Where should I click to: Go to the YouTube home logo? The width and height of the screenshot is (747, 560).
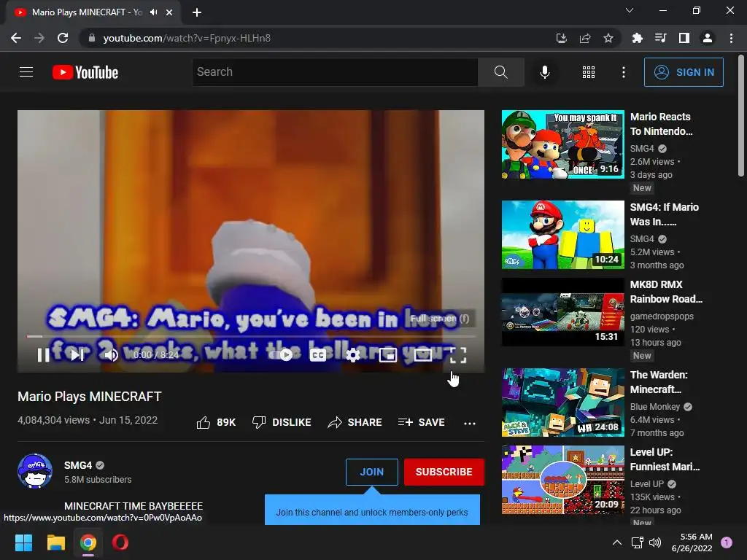[x=85, y=72]
